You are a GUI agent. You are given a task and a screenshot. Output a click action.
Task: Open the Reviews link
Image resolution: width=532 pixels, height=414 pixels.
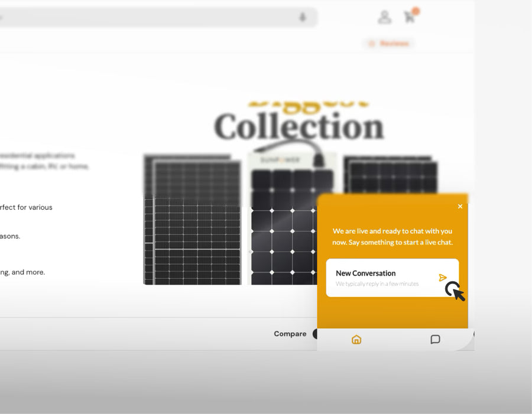(x=394, y=44)
